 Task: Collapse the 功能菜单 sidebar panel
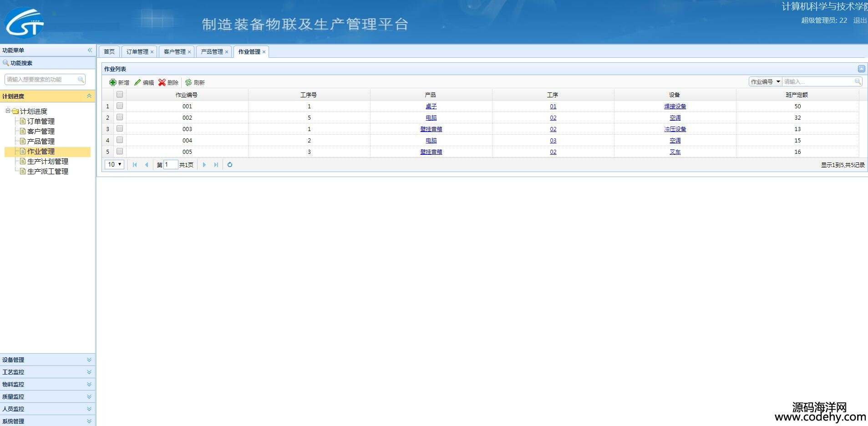[90, 50]
